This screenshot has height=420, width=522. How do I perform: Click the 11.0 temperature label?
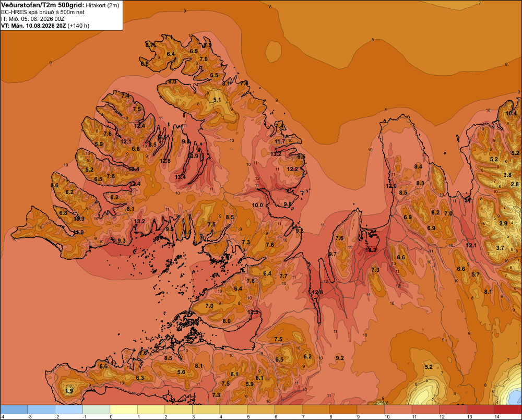click(x=78, y=232)
